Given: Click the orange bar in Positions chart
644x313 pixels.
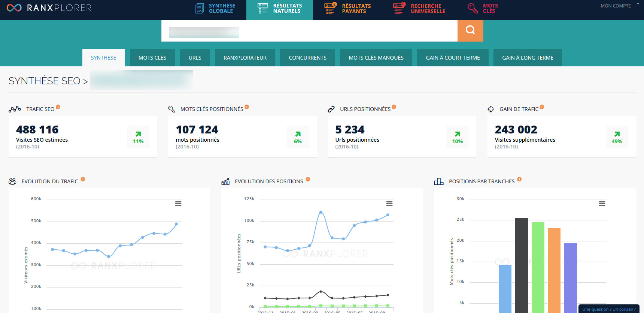Looking at the screenshot, I should click(554, 271).
